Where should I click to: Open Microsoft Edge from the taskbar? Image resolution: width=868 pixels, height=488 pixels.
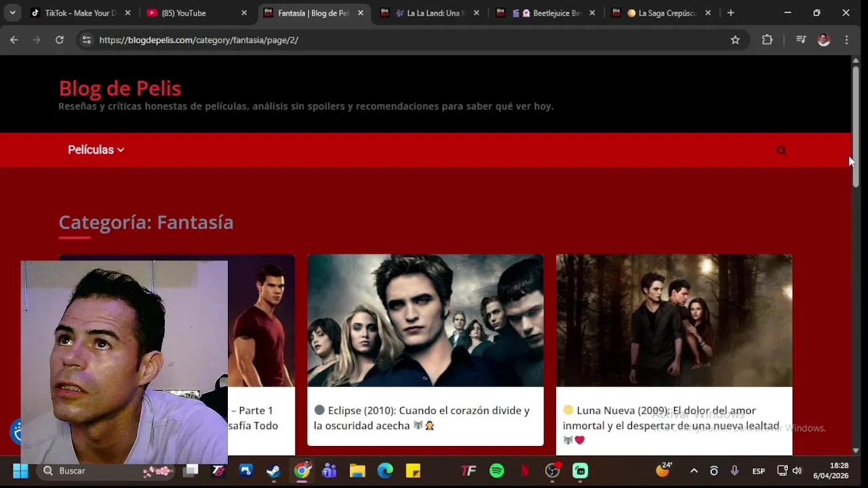click(x=385, y=470)
